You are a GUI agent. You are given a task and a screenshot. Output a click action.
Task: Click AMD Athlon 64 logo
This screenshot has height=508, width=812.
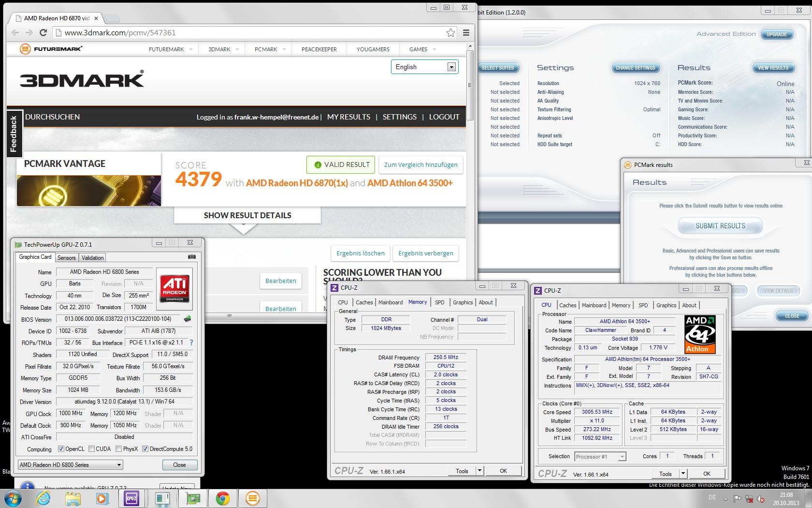700,334
